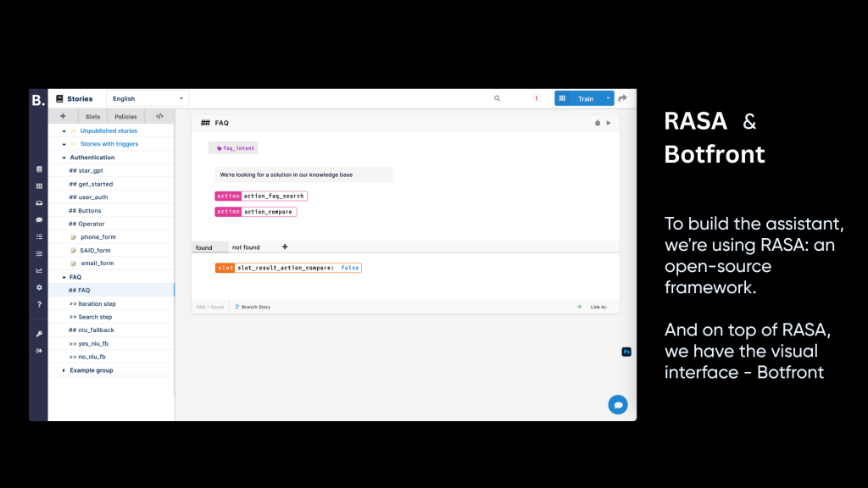
Task: Click the Stories header book icon
Action: point(59,98)
